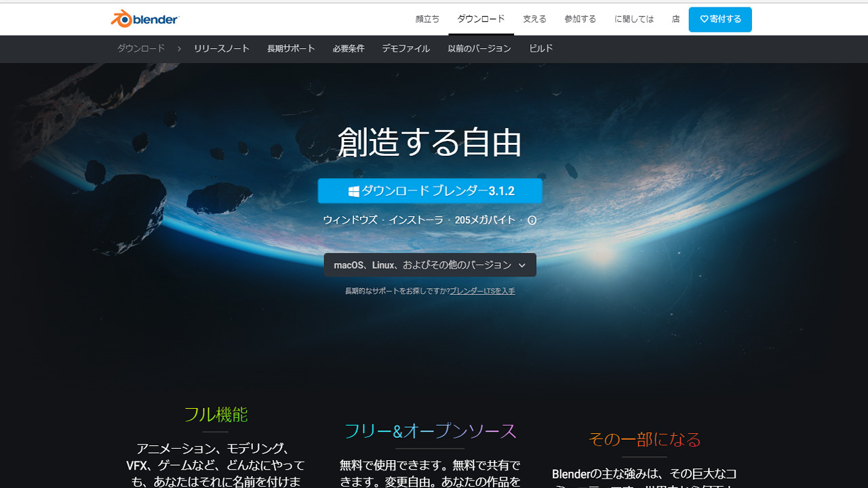Open the 参加する navigation item
Viewport: 868px width, 488px height.
[x=580, y=19]
